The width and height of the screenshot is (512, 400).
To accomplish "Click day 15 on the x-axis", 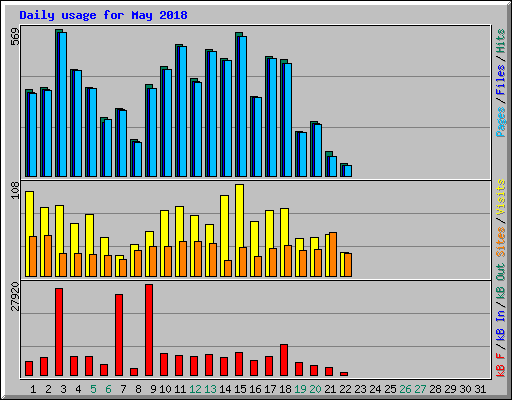I will [x=240, y=389].
